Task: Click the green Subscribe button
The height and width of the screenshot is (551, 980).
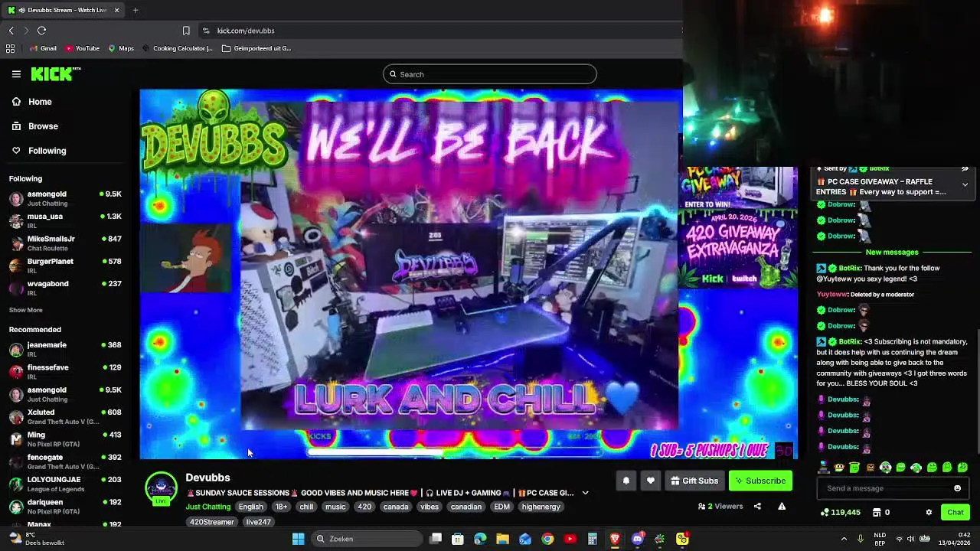Action: pyautogui.click(x=760, y=481)
